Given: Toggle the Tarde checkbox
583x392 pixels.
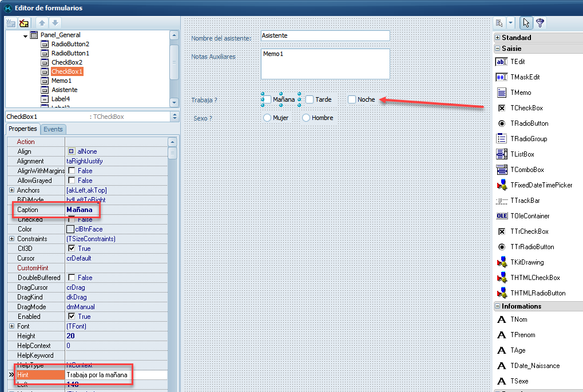Looking at the screenshot, I should (x=310, y=99).
